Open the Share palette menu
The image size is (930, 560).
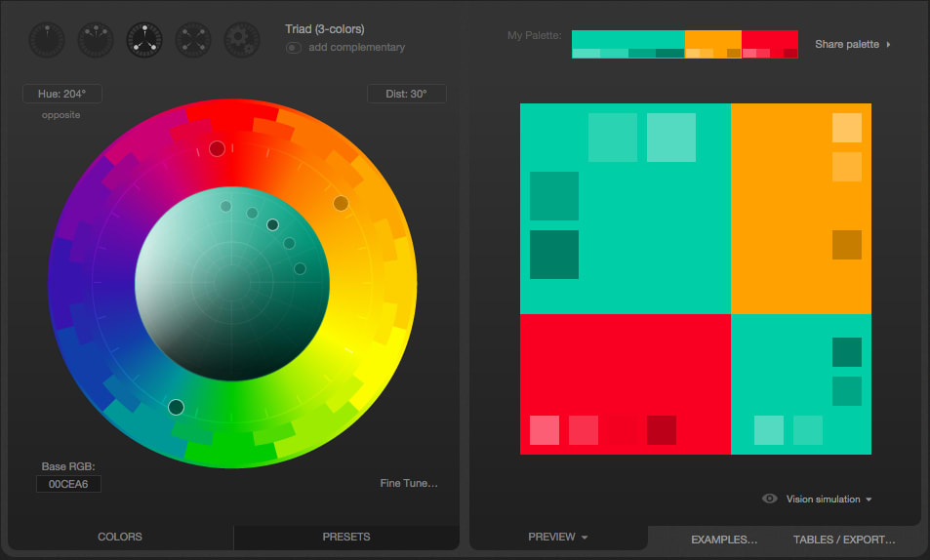tap(852, 45)
